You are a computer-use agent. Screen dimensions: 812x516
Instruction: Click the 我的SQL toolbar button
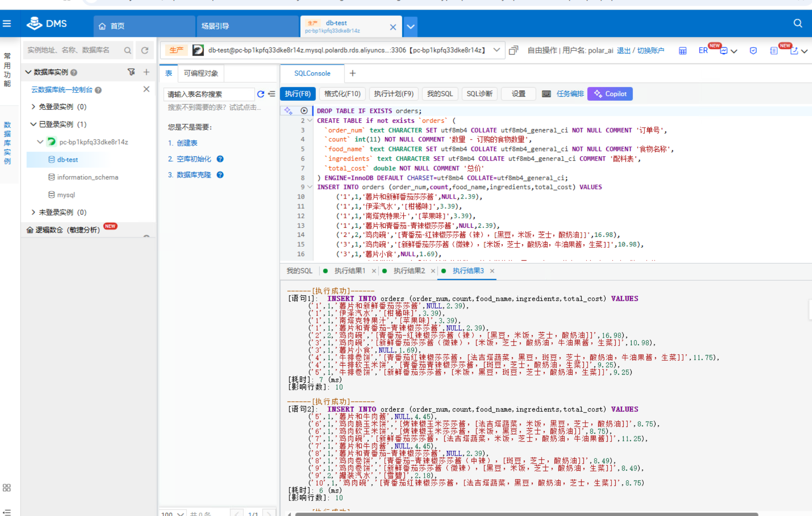pos(440,94)
